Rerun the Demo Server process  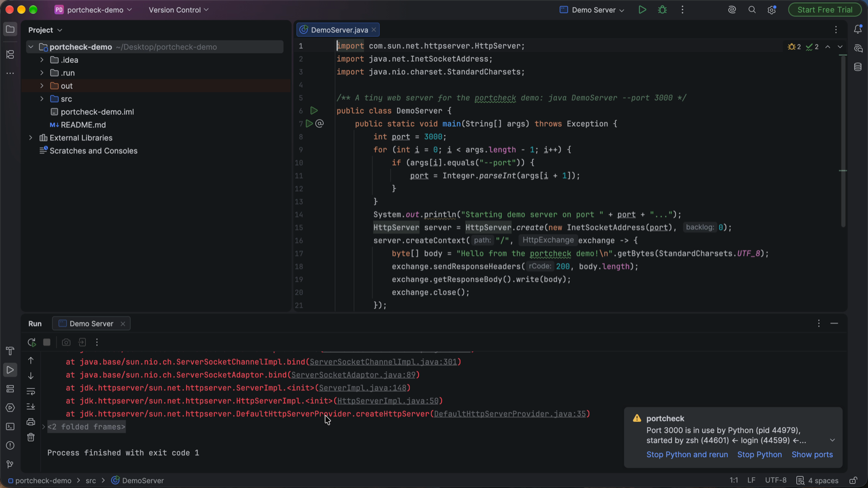31,342
